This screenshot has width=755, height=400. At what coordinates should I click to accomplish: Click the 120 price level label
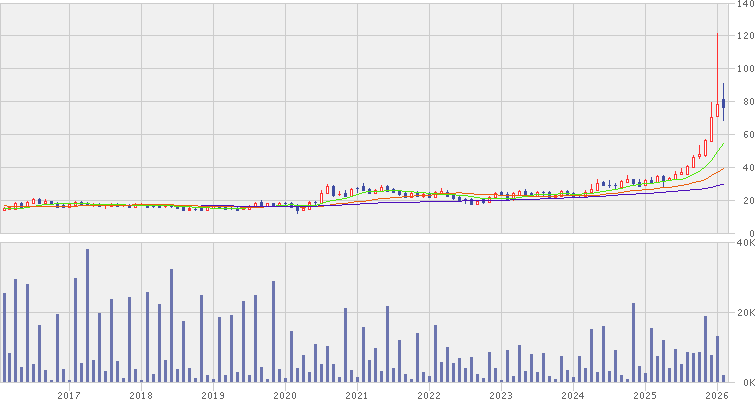pos(743,37)
